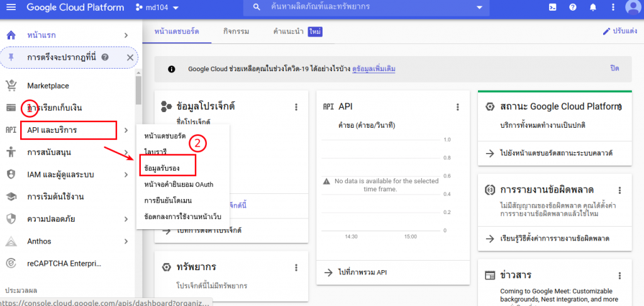Expand ความปลอดภัย submenu chevron

[x=126, y=219]
